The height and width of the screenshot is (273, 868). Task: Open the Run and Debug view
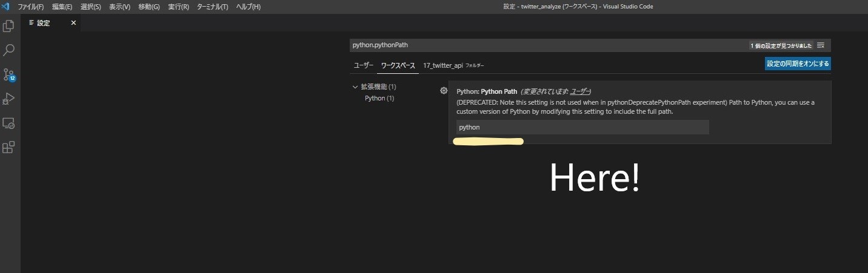(8, 99)
